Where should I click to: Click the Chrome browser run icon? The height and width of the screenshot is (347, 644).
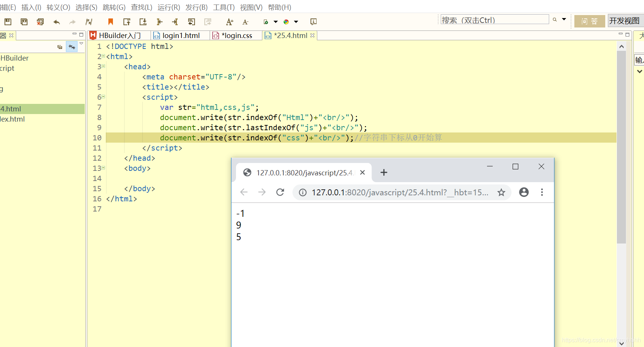pyautogui.click(x=286, y=22)
